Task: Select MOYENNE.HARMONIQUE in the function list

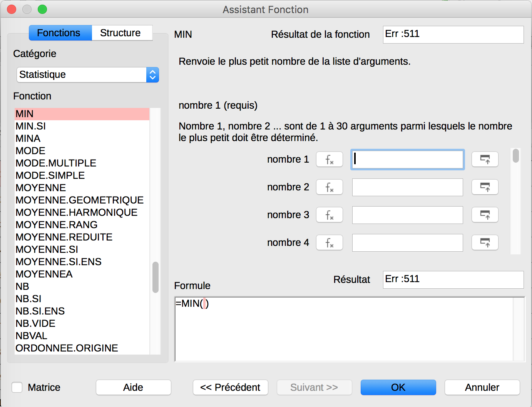Action: (x=82, y=212)
